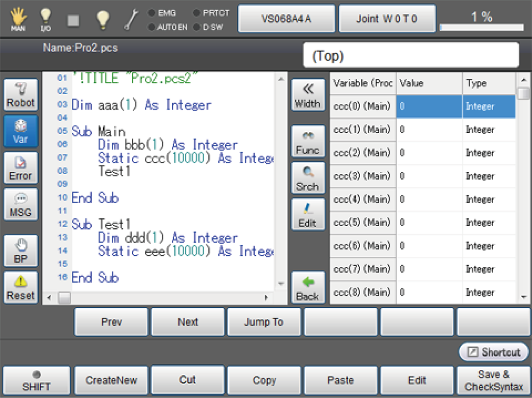
Task: Toggle the SHIFT key button
Action: click(36, 381)
